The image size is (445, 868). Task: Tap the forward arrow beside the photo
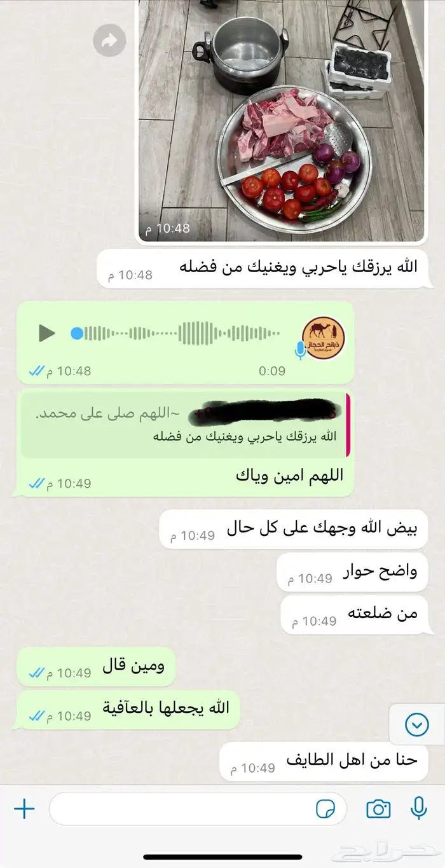click(x=109, y=41)
